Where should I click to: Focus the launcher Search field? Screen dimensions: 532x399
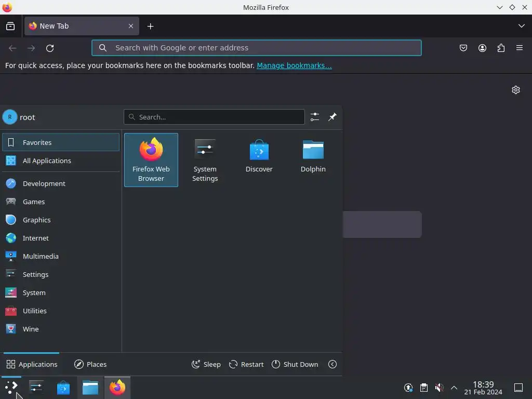[x=214, y=117]
